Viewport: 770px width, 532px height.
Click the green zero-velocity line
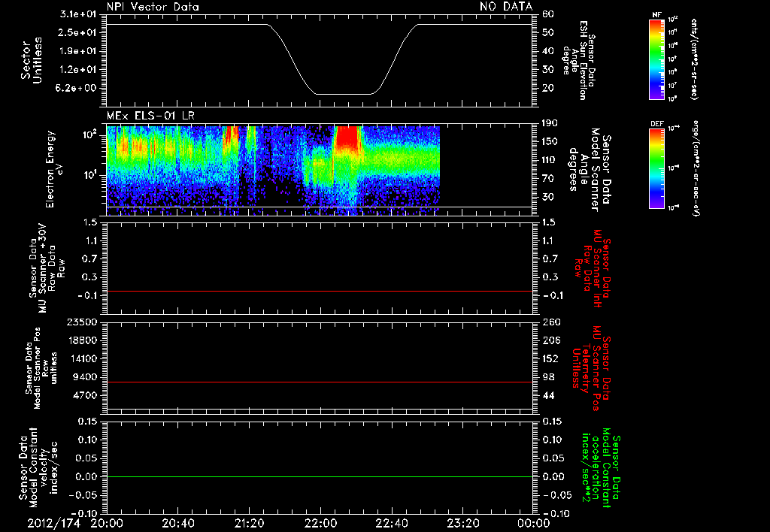[319, 477]
